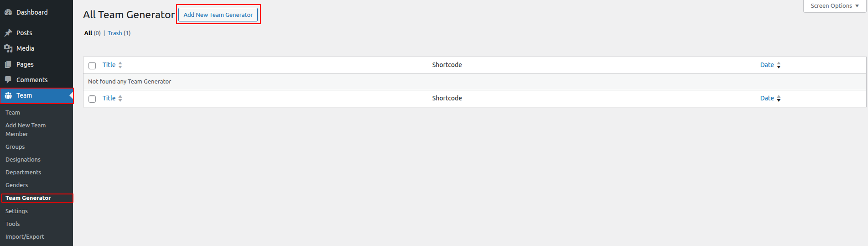Click sort arrows beside top Date
Image resolution: width=868 pixels, height=246 pixels.
779,65
